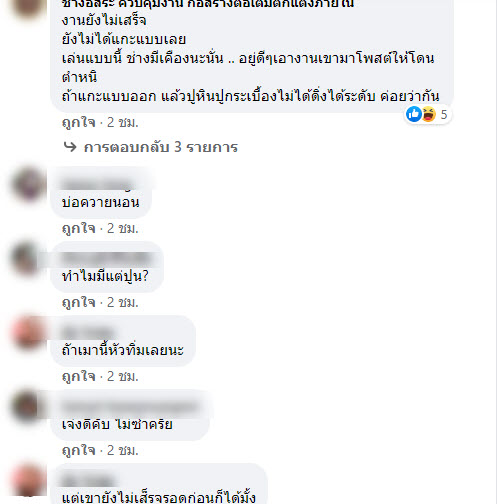The image size is (497, 504).
Task: Like the comment 'เจงดิคับ ไม่ซาดรัย'
Action: [x=79, y=450]
